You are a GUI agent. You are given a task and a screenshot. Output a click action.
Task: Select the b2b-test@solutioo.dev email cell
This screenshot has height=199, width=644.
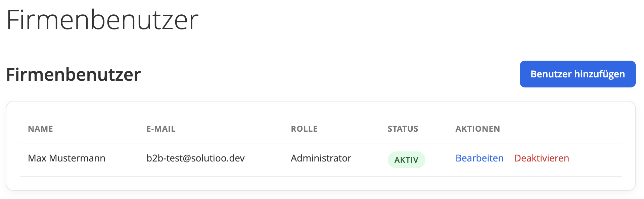pos(195,158)
